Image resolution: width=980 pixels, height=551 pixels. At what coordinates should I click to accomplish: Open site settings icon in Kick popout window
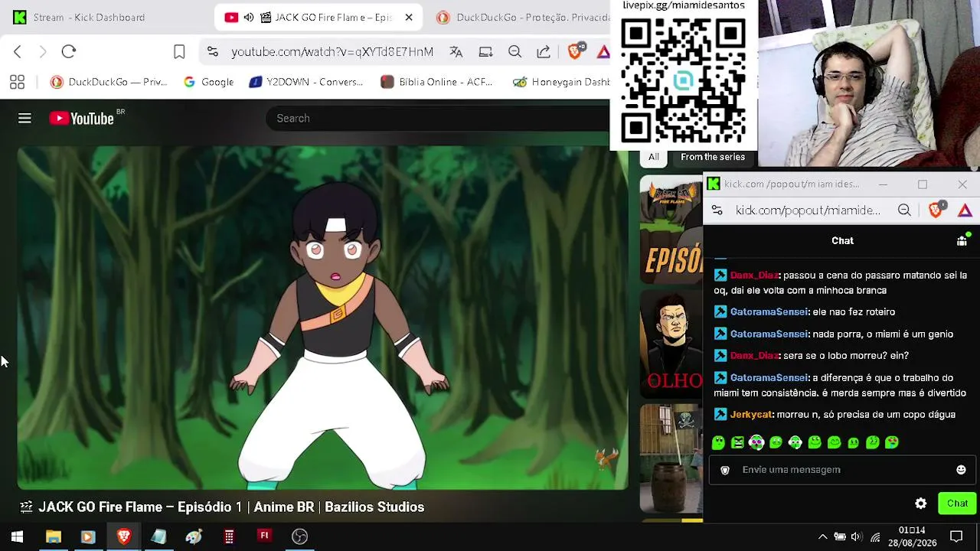pos(717,210)
